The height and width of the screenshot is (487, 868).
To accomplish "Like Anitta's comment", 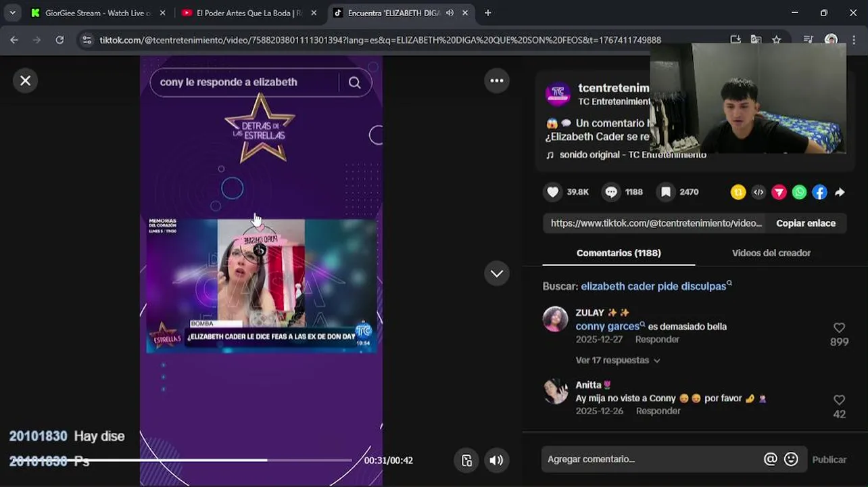I will coord(839,400).
